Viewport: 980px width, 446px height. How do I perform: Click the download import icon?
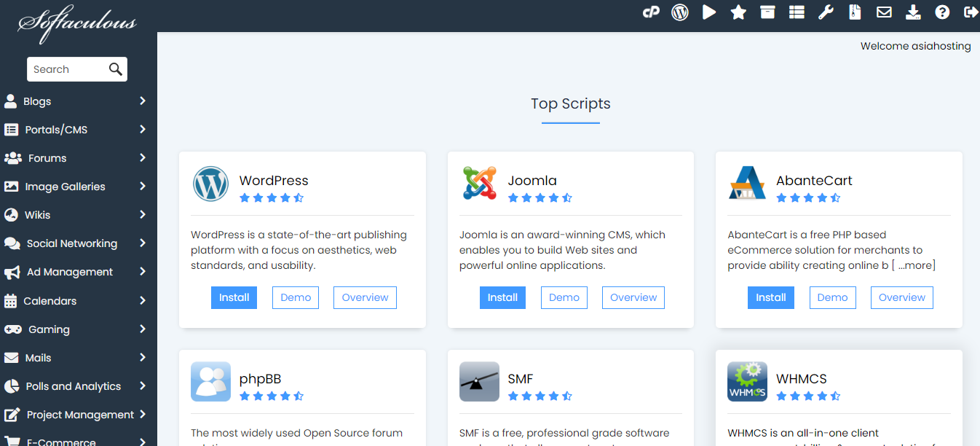click(913, 12)
